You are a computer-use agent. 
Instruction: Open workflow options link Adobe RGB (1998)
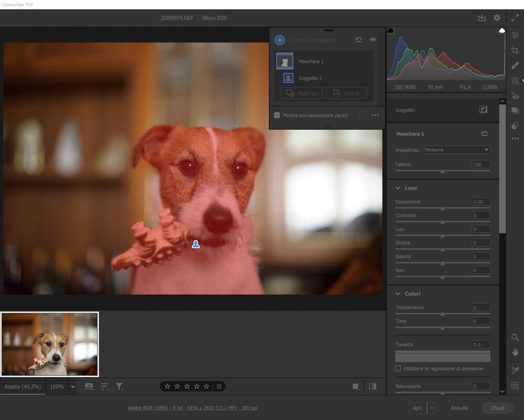click(192, 408)
